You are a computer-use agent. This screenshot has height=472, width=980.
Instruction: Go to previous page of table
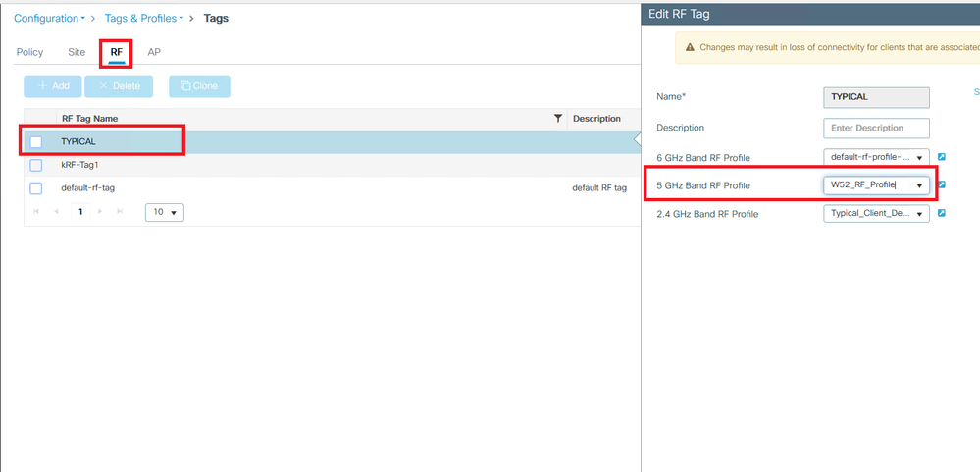tap(56, 212)
